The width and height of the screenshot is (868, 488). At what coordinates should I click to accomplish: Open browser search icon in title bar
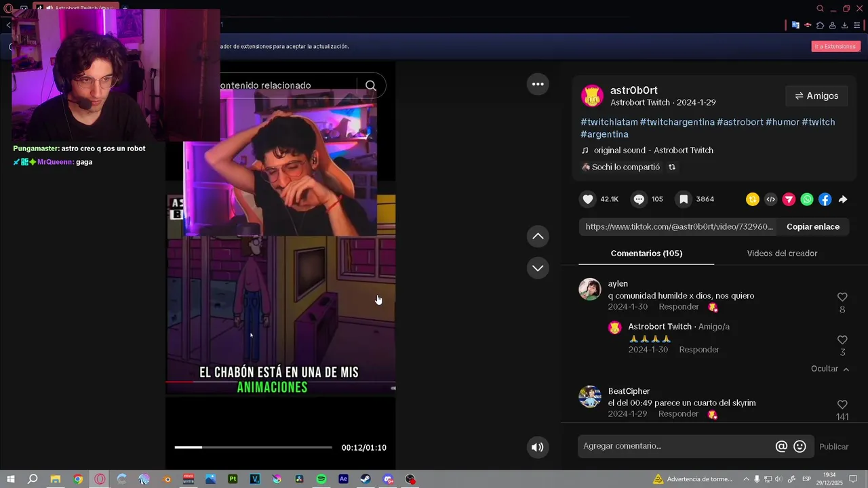820,9
